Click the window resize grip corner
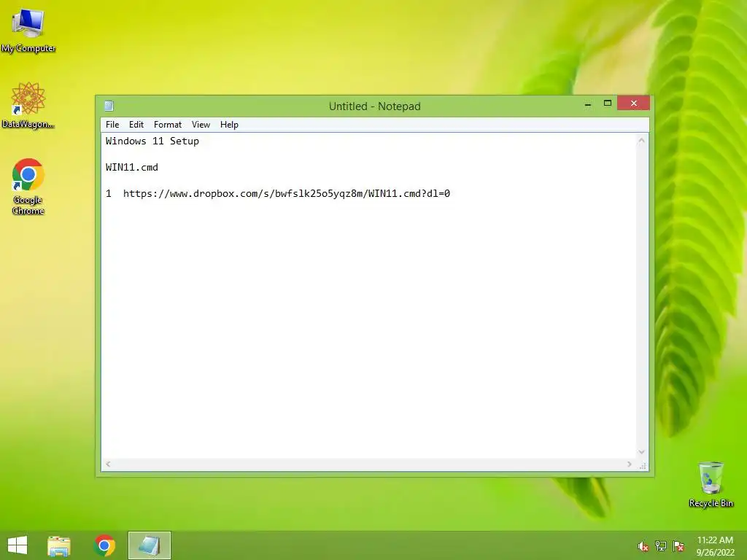 (643, 465)
